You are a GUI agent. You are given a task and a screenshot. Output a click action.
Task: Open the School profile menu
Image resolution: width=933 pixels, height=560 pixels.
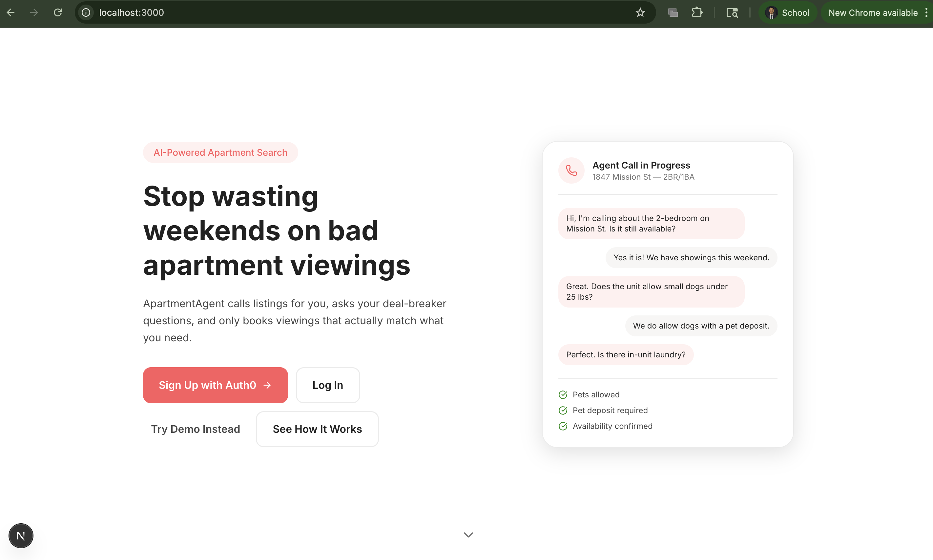(x=788, y=12)
